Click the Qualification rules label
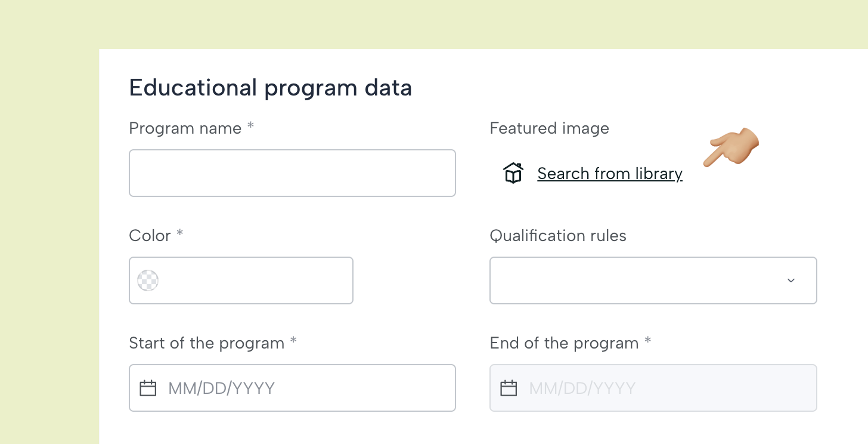The height and width of the screenshot is (444, 868). [558, 236]
